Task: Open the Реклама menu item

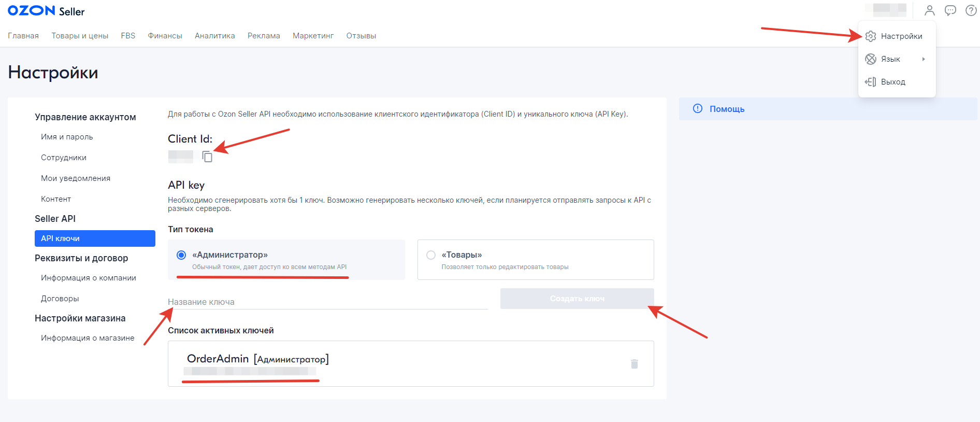Action: click(x=264, y=36)
